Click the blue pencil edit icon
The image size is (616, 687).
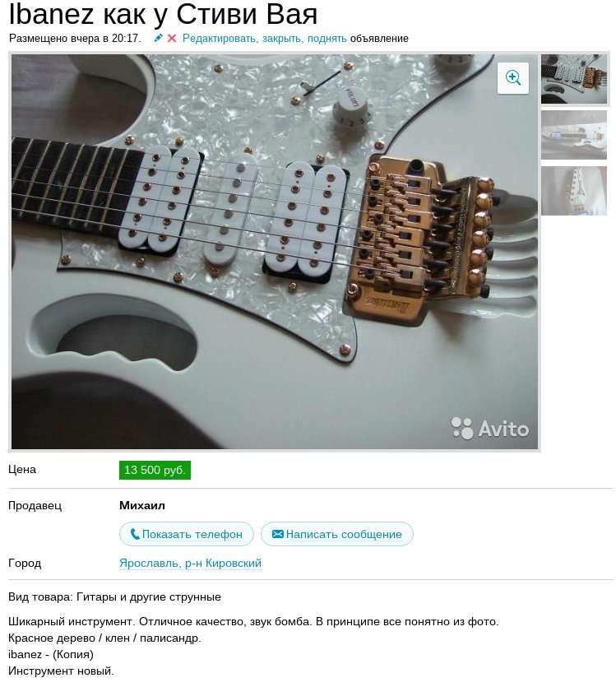[159, 38]
